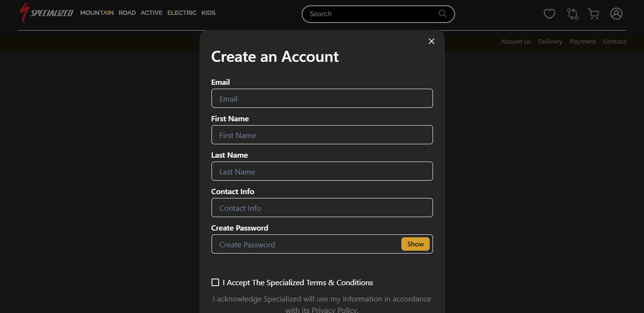Screen dimensions: 644x313
Task: Accept the Specialized Terms & Conditions
Action: (x=215, y=282)
